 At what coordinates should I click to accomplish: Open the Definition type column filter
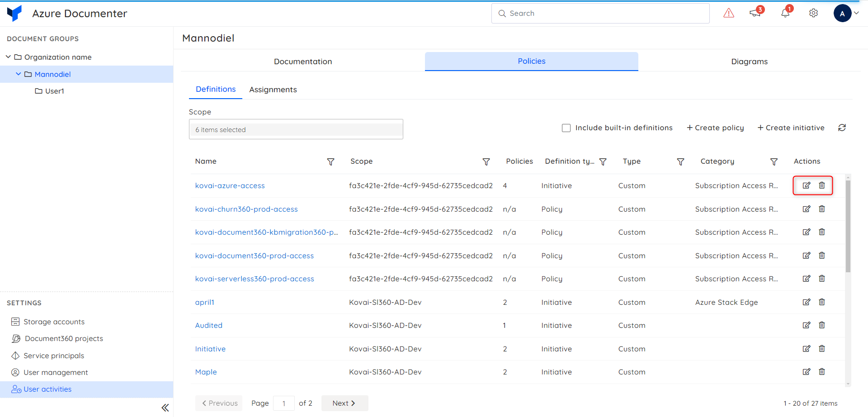click(603, 161)
